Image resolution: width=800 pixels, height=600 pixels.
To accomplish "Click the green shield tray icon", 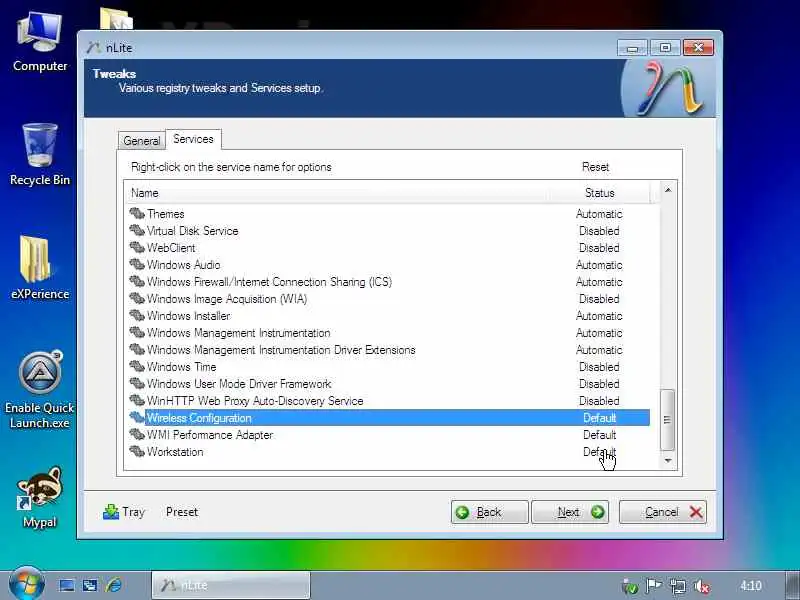I will pyautogui.click(x=630, y=587).
